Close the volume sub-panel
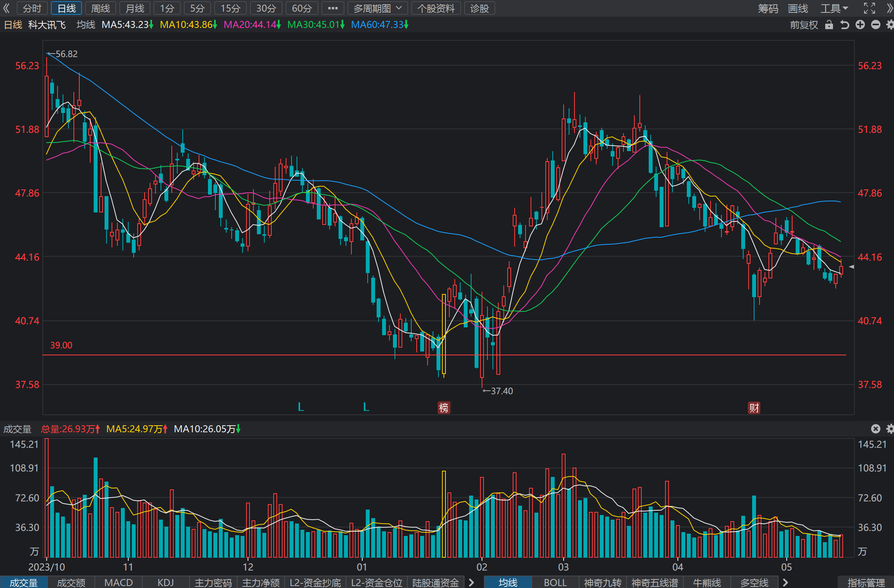 [x=875, y=429]
